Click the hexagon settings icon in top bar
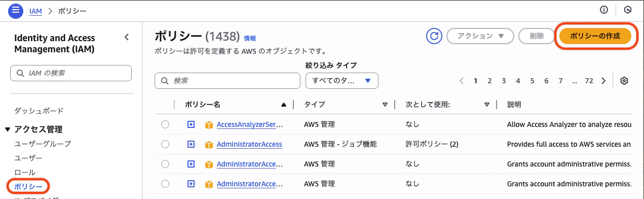The image size is (644, 199). tap(628, 10)
